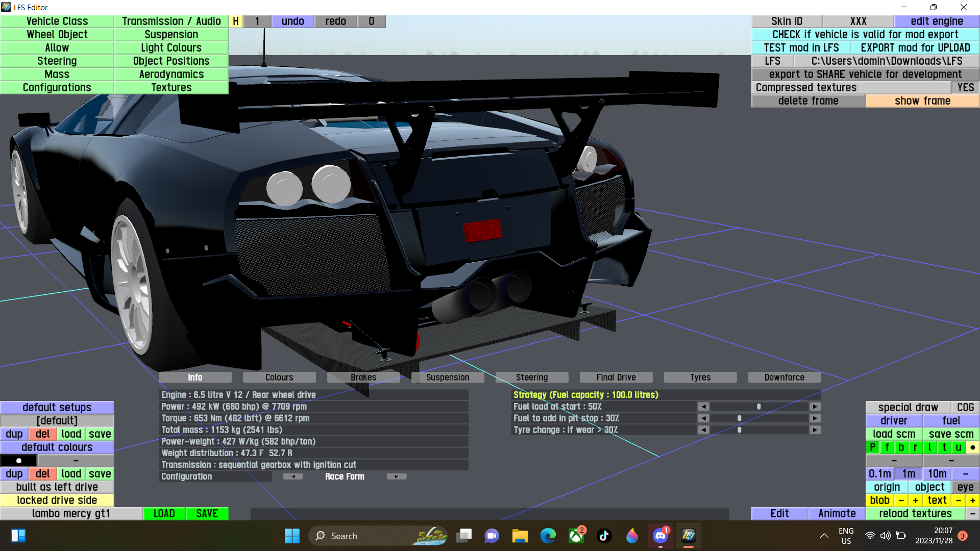980x551 pixels.
Task: Select previous Configuration with left arrow
Action: [x=293, y=477]
